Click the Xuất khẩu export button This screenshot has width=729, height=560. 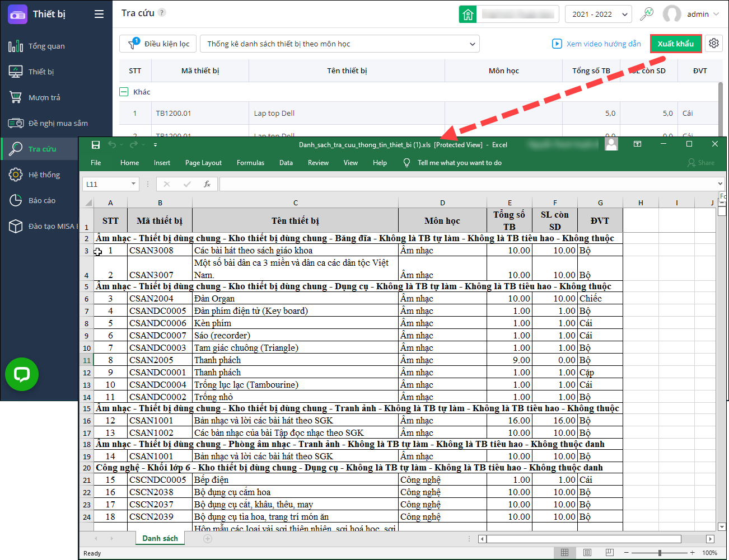[675, 44]
